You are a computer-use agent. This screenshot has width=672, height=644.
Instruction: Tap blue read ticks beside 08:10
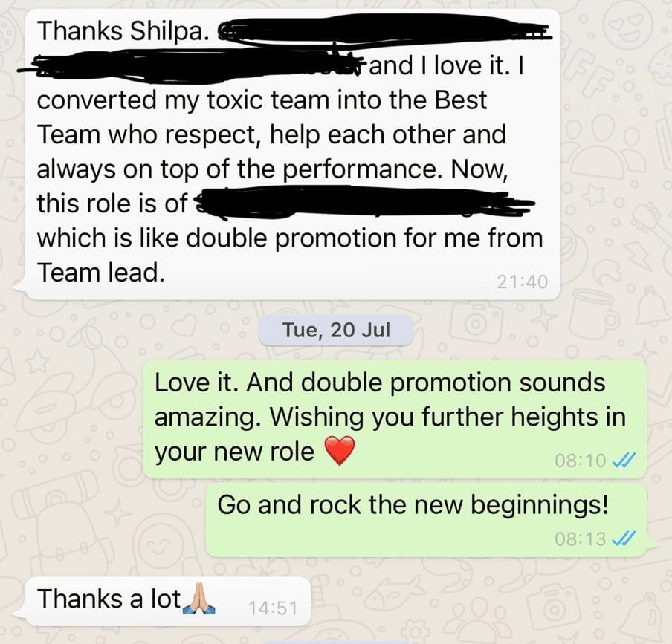pyautogui.click(x=624, y=461)
